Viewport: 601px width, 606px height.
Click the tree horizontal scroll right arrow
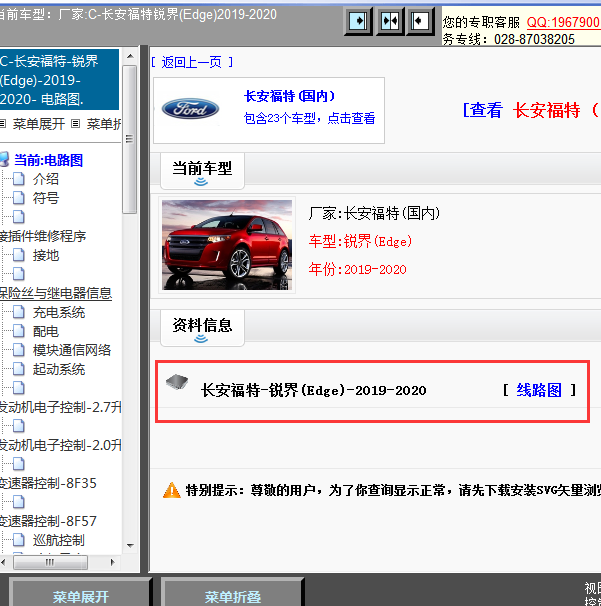(112, 562)
